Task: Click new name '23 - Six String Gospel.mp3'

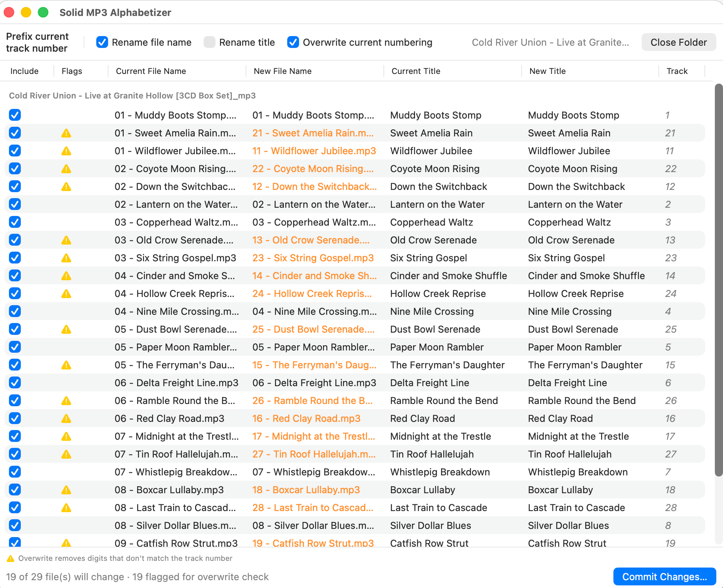Action: 313,258
